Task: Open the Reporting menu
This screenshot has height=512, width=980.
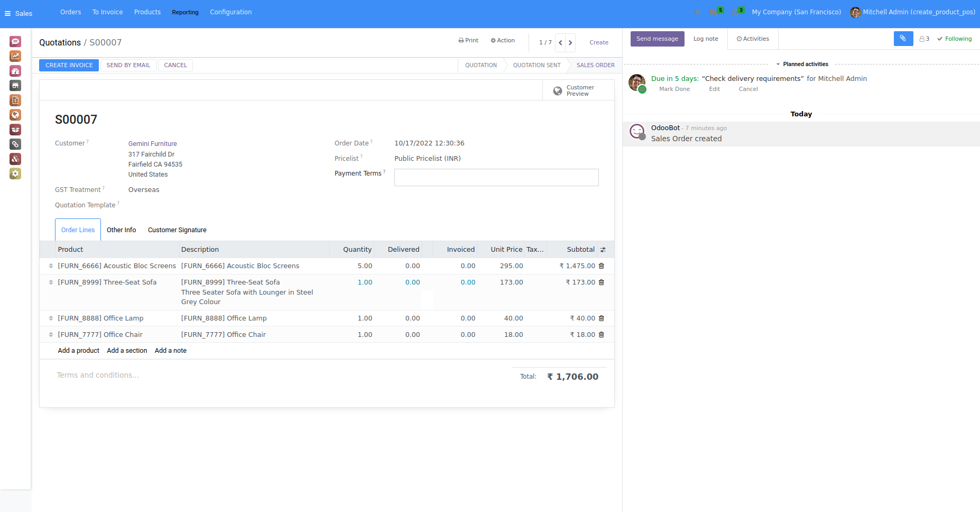Action: tap(185, 12)
